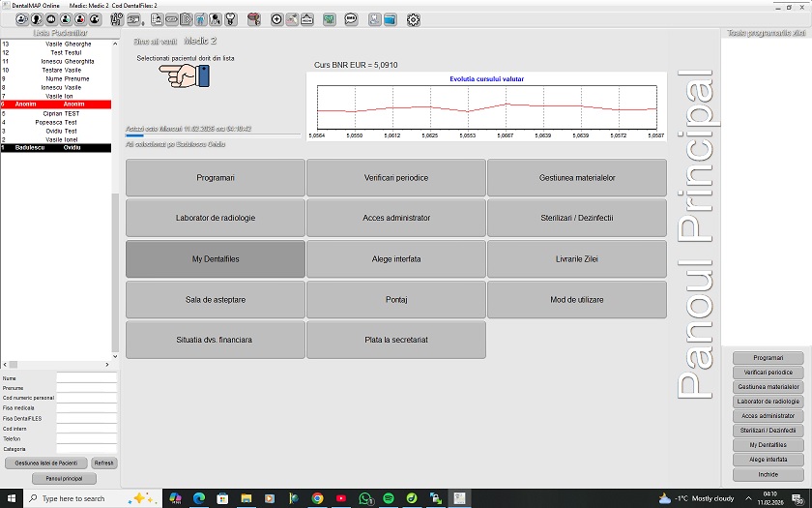The image size is (812, 508).
Task: Open the SMS speech bubble toolbar icon
Action: click(351, 19)
